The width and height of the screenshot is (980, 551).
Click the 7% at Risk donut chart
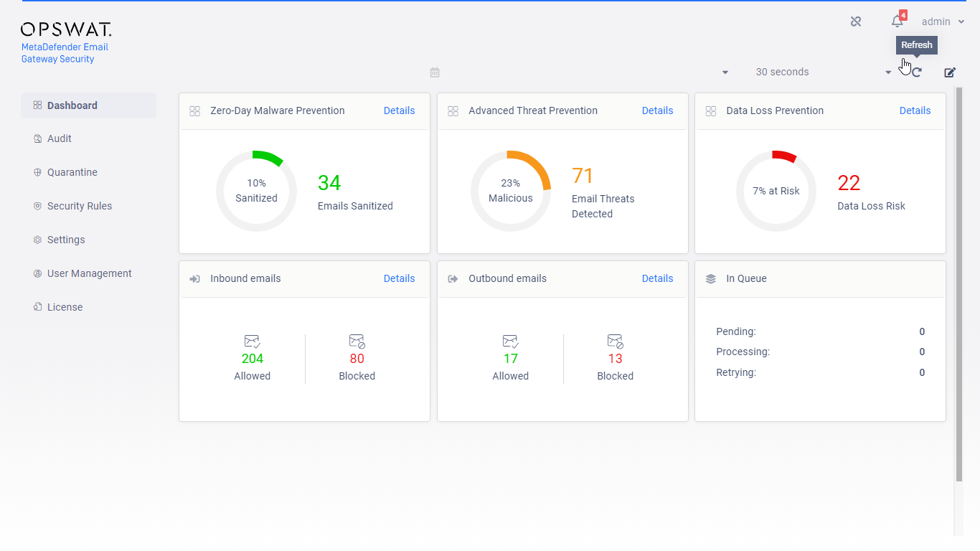click(776, 191)
